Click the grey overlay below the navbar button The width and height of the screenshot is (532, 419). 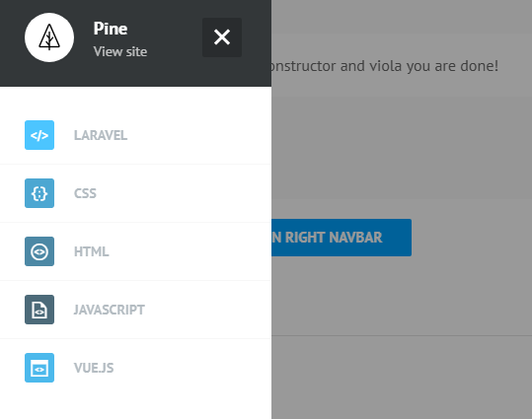click(402, 295)
